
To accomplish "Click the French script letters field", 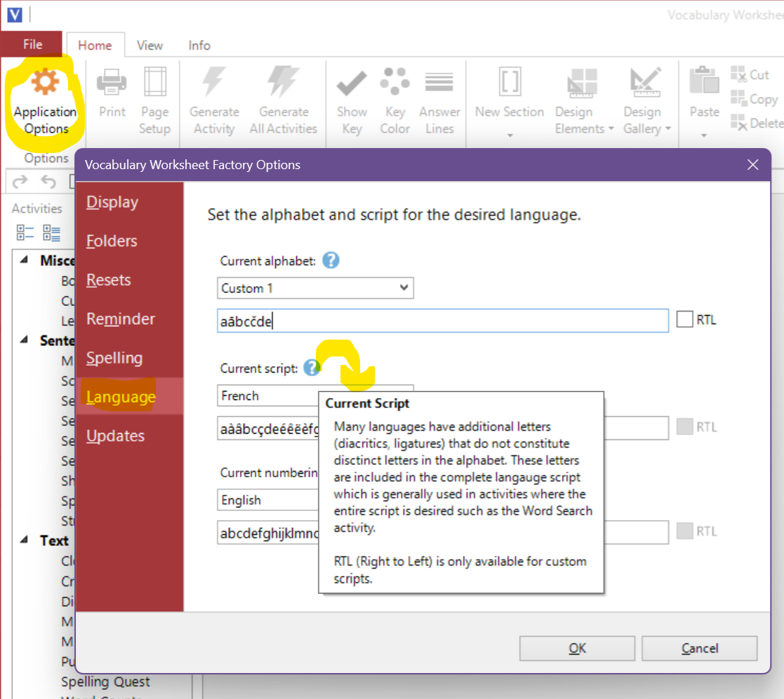I will pos(267,429).
